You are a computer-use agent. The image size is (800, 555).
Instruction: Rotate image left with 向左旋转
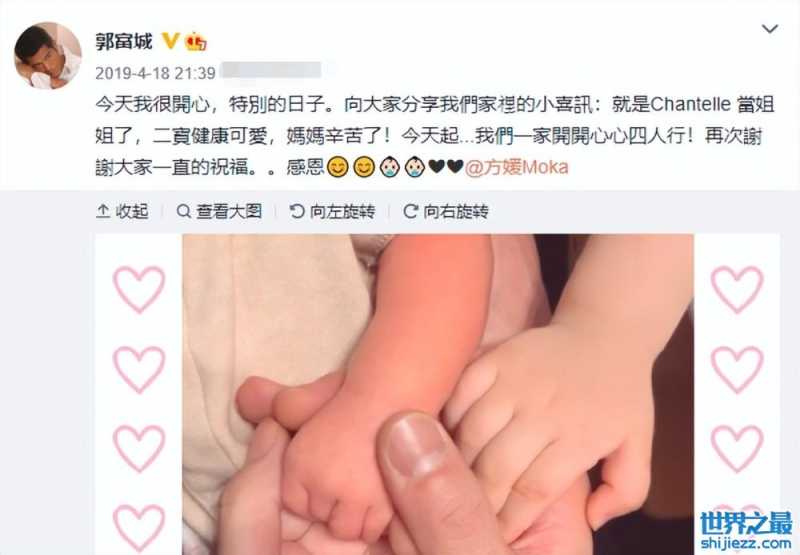(332, 211)
